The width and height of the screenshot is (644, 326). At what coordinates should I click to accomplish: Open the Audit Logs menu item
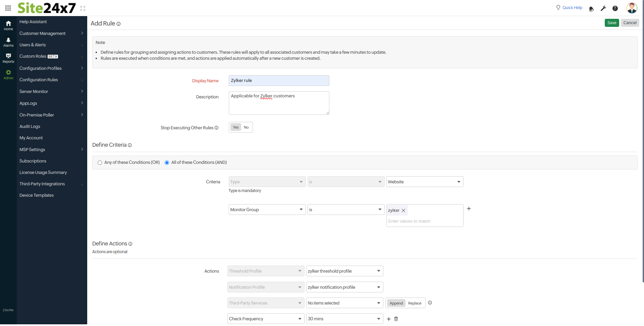[30, 126]
